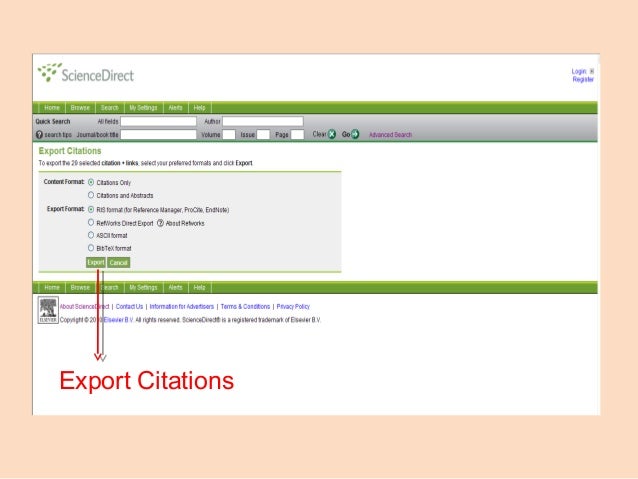
Task: Click the ScienceDirect logo
Action: [85, 73]
